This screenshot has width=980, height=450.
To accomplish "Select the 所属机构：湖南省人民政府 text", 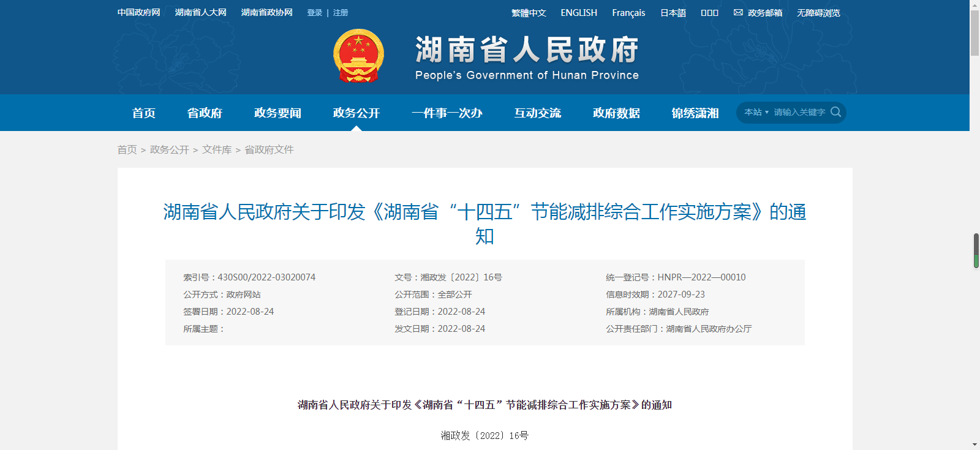I will (657, 312).
